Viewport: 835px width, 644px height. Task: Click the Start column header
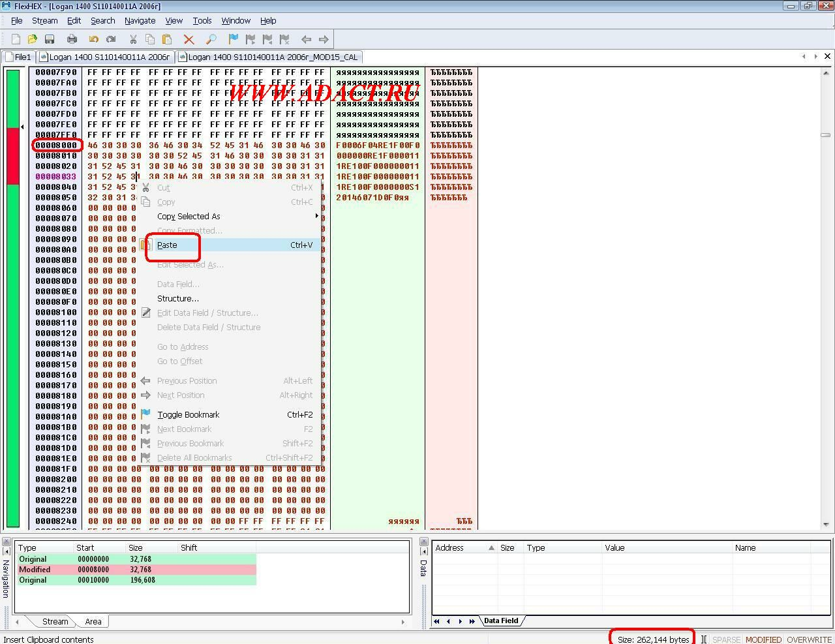(x=100, y=547)
